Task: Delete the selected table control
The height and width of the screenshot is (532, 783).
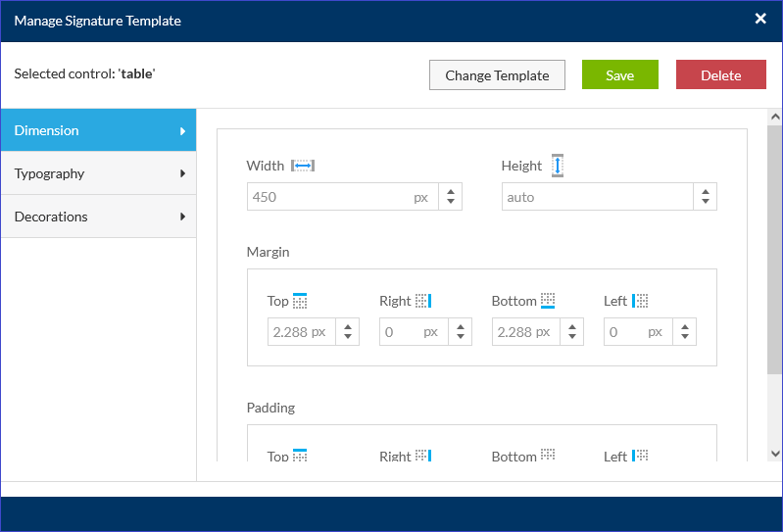Action: [720, 75]
